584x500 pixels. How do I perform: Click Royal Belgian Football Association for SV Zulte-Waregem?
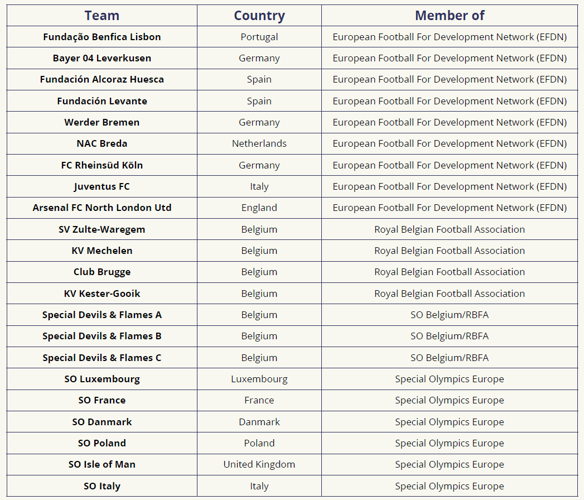pyautogui.click(x=450, y=229)
